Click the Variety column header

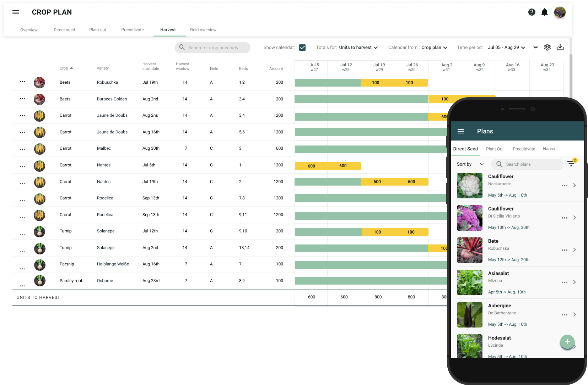[x=103, y=68]
